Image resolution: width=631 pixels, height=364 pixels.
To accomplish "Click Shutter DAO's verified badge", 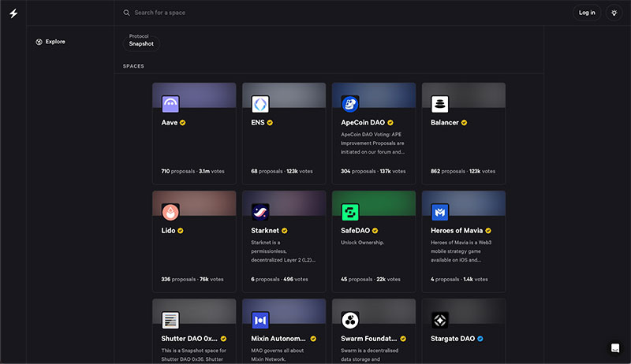I will pos(223,339).
